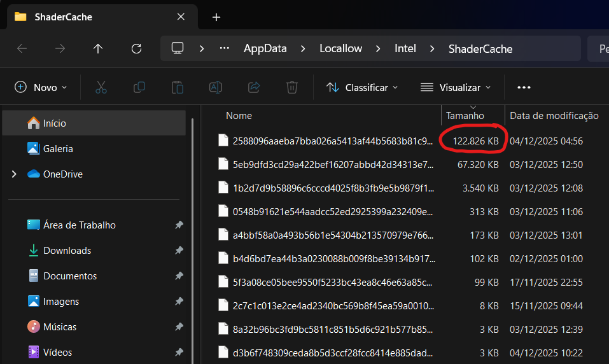The image size is (609, 364).
Task: Open a new tab with plus button
Action: click(x=216, y=17)
